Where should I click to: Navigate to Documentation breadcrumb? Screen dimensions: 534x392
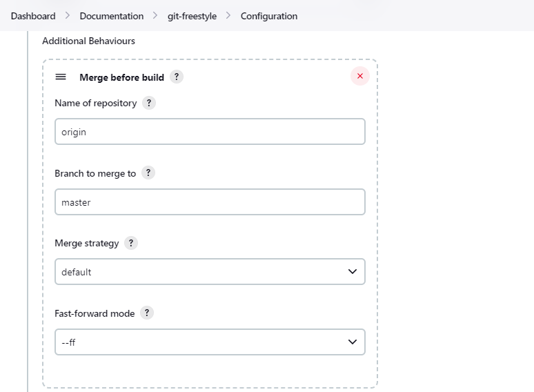click(x=112, y=16)
